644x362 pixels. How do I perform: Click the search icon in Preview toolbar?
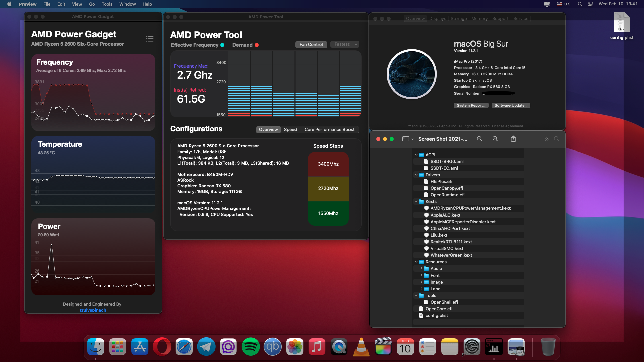(556, 139)
